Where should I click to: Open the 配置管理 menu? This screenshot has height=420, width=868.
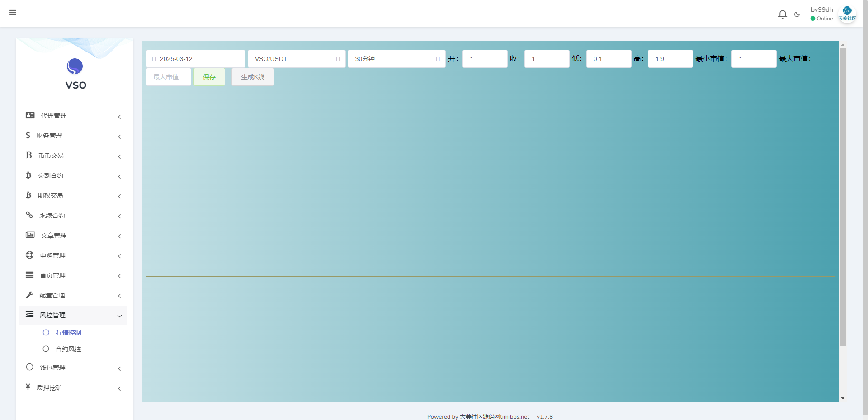click(73, 295)
